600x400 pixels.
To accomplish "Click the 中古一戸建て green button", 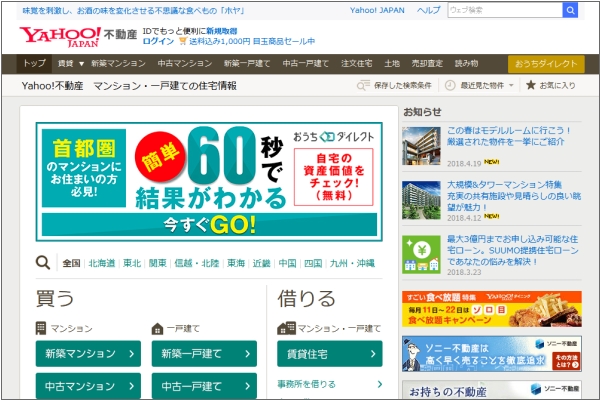I will pyautogui.click(x=204, y=386).
